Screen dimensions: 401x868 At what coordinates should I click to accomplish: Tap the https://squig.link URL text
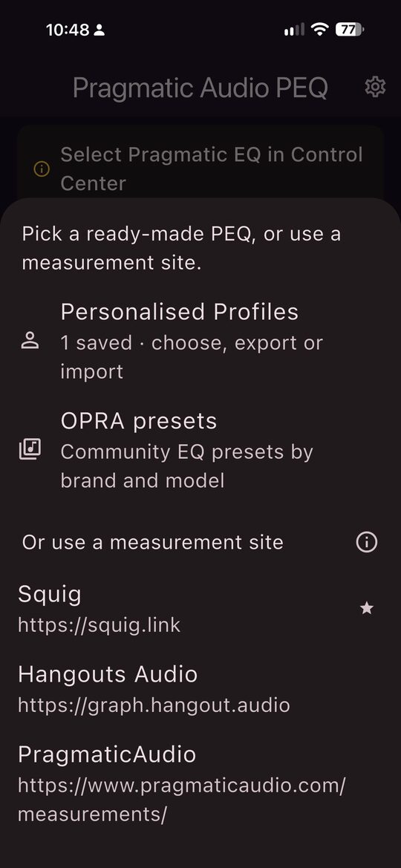pyautogui.click(x=100, y=625)
